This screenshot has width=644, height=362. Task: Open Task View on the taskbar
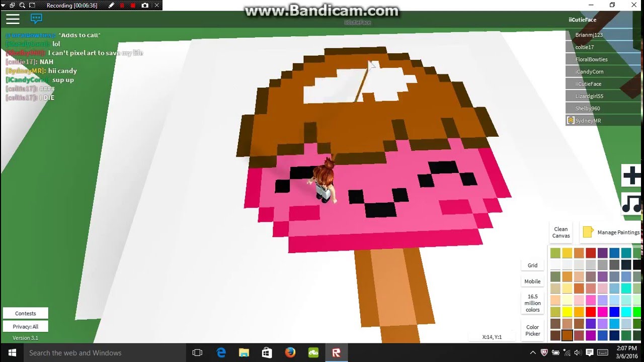click(x=197, y=353)
